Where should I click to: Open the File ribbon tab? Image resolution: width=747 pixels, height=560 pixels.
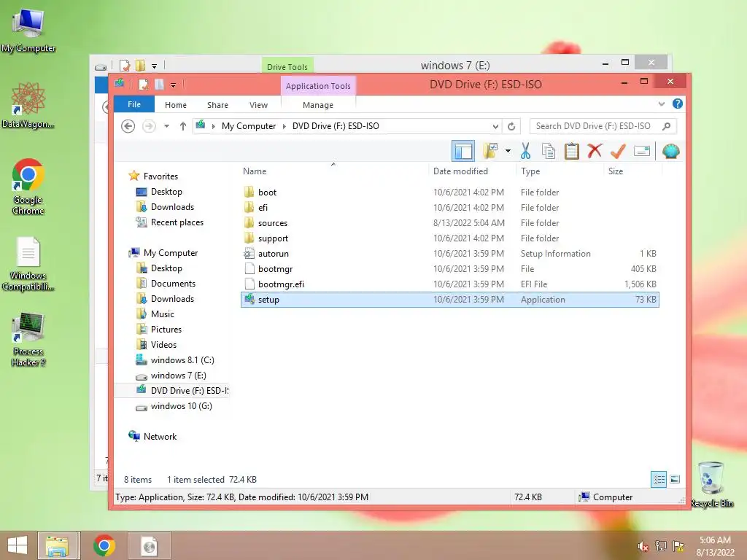(134, 104)
